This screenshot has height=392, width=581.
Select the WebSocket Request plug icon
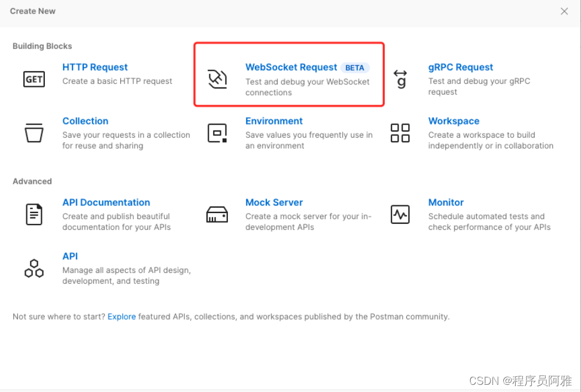pyautogui.click(x=217, y=79)
